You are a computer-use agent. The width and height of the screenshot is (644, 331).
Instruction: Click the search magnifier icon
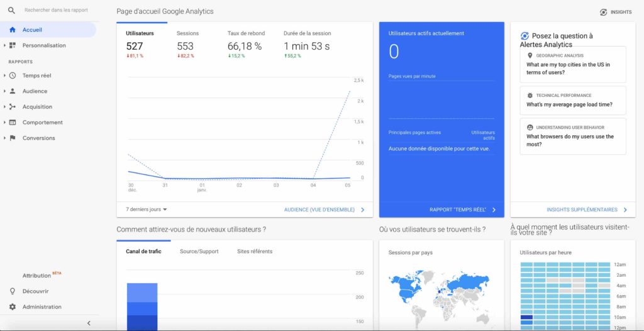click(x=11, y=10)
